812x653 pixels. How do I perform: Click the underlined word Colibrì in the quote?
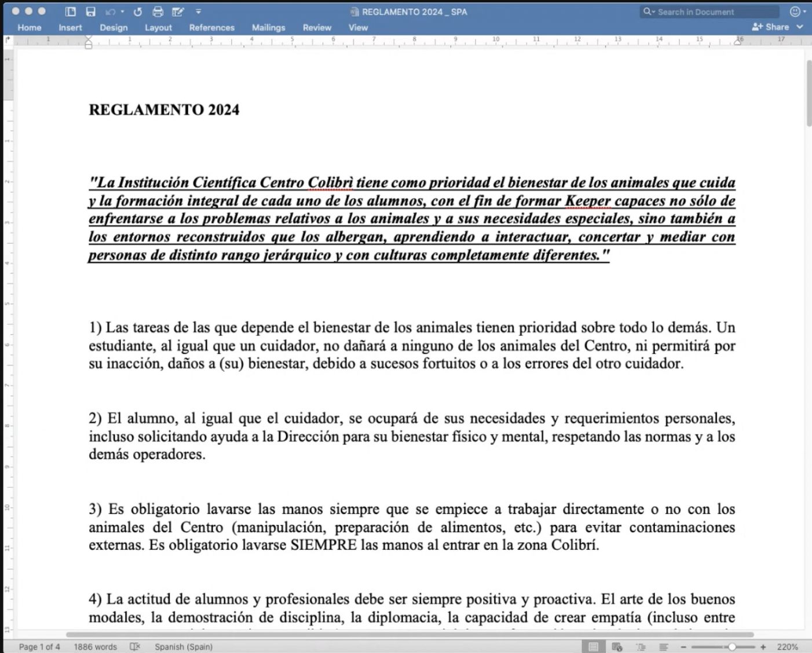pyautogui.click(x=330, y=183)
